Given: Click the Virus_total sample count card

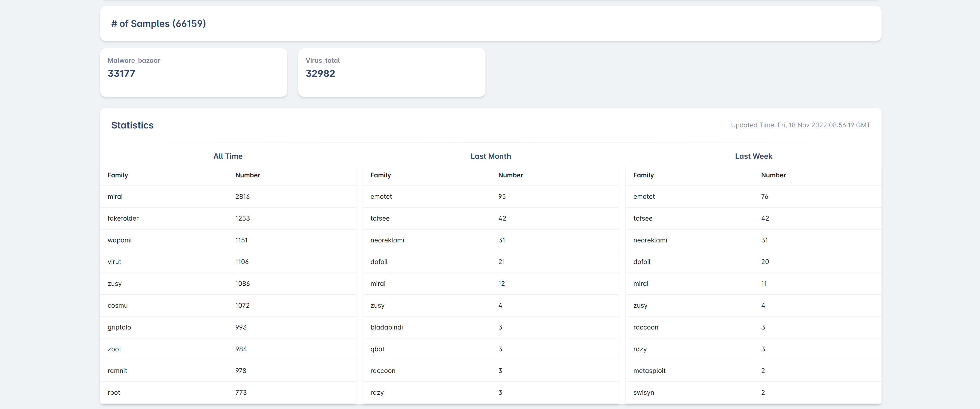Looking at the screenshot, I should coord(392,72).
